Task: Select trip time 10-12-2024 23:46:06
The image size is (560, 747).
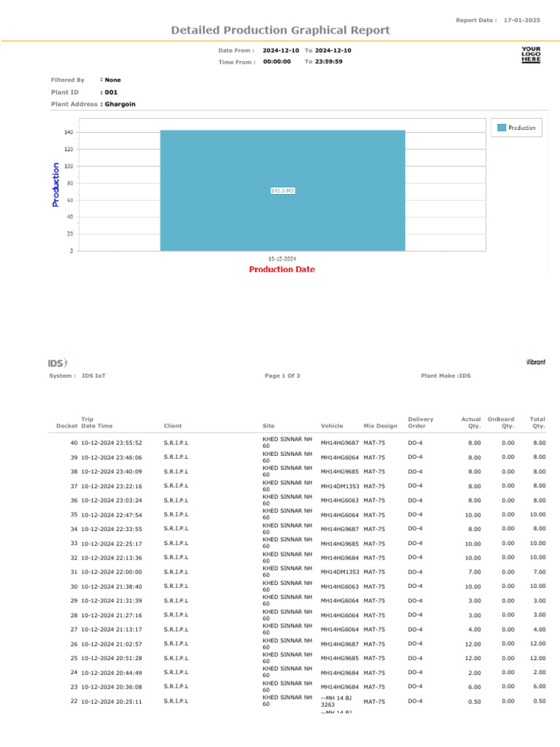Action: coord(112,457)
